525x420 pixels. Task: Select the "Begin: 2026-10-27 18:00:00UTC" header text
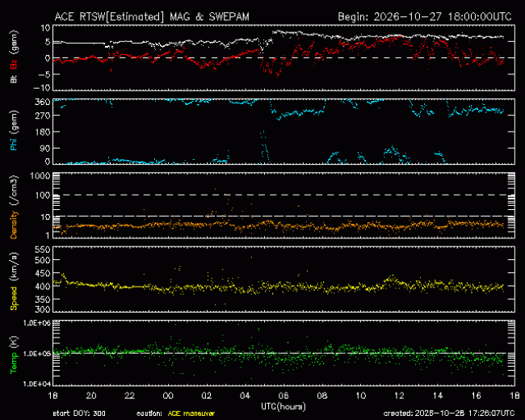click(x=425, y=17)
